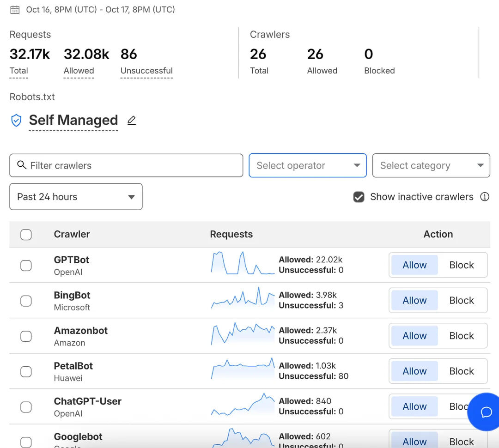This screenshot has width=499, height=448.
Task: Open the Past 24 hours time dropdown
Action: click(x=76, y=197)
